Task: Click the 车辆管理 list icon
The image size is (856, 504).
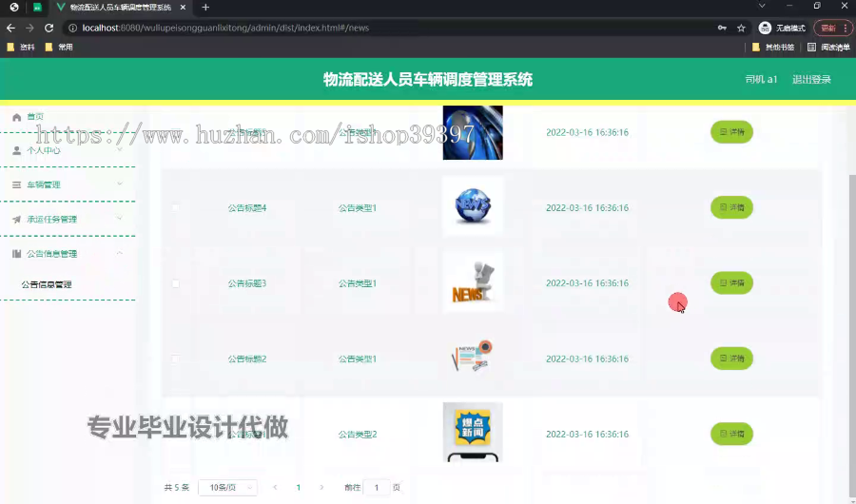Action: coord(16,185)
